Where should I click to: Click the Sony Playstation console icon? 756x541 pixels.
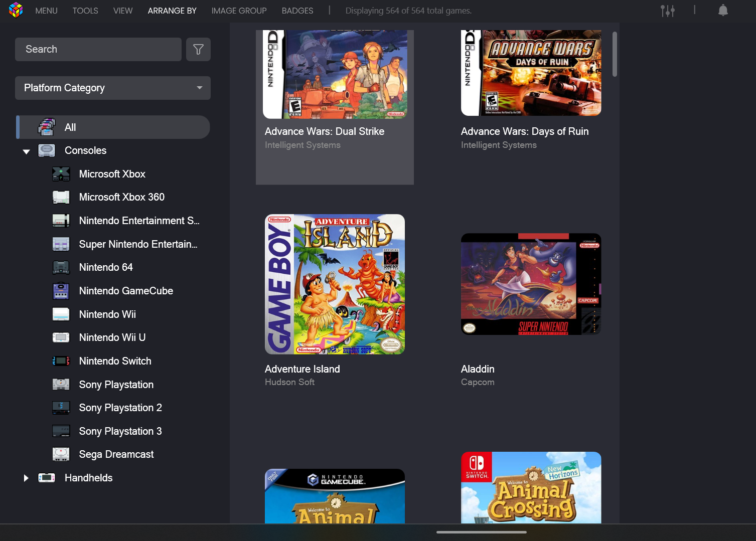point(61,385)
